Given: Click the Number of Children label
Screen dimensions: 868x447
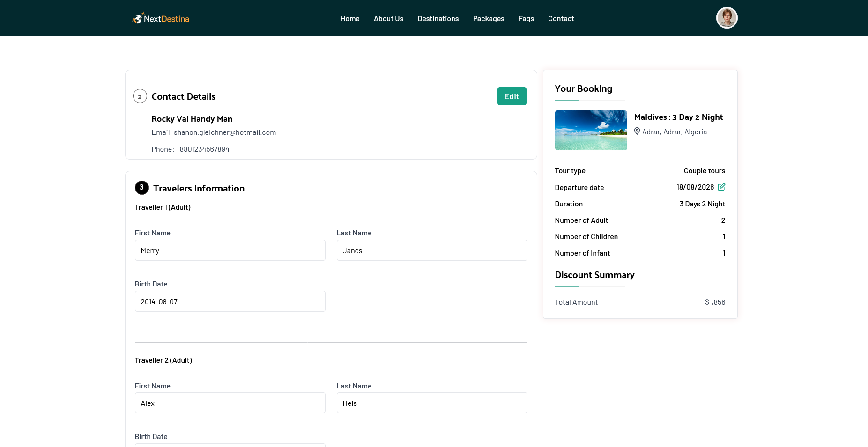Looking at the screenshot, I should click(x=586, y=237).
